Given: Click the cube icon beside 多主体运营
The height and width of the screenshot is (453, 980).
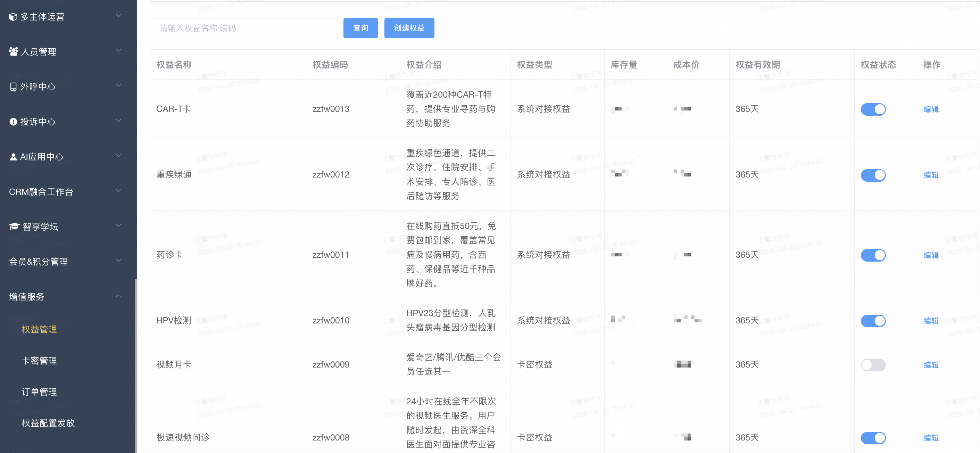Looking at the screenshot, I should (x=13, y=17).
